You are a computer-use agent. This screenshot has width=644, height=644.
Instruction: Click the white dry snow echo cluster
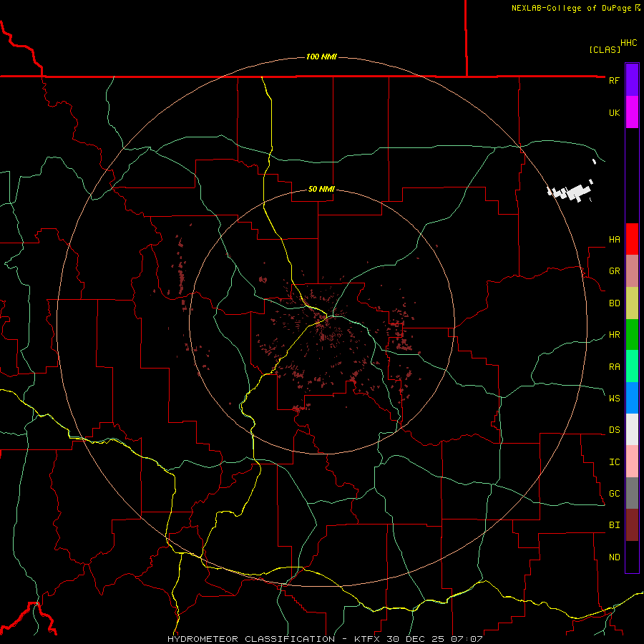tap(571, 191)
